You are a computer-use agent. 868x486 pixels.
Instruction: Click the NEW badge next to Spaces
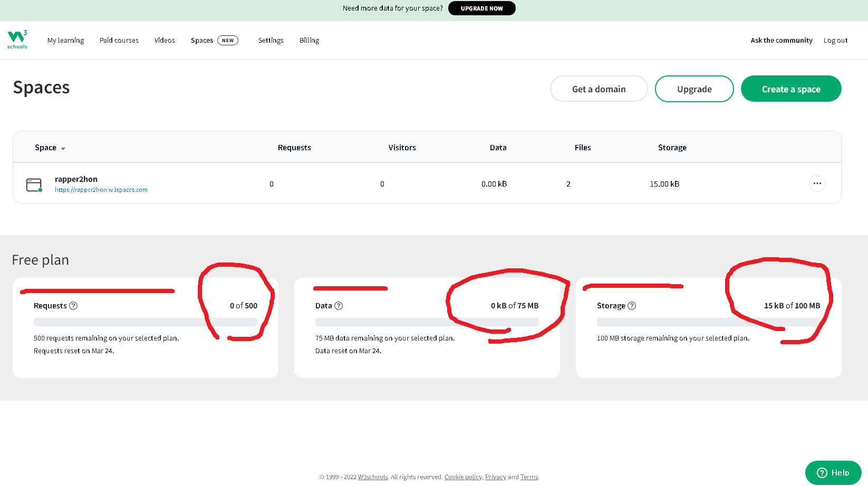coord(228,40)
